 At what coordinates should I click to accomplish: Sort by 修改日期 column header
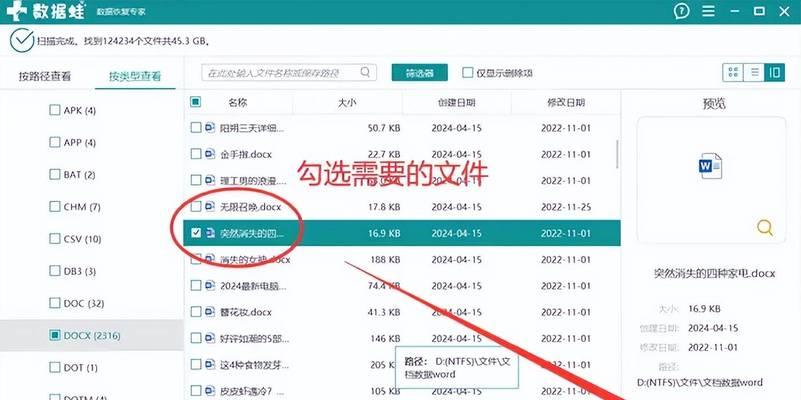[566, 103]
